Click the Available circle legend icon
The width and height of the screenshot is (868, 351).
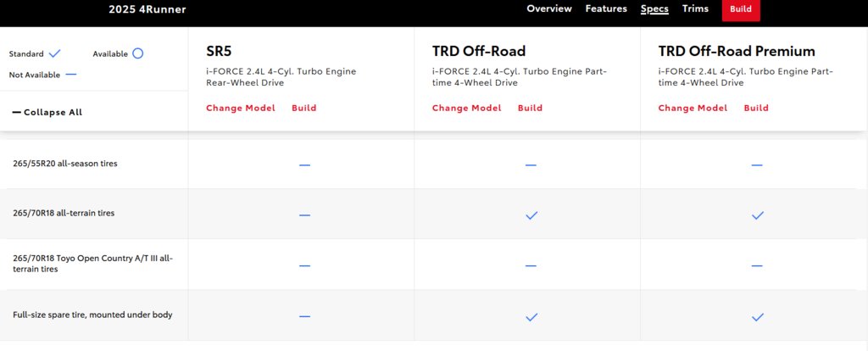[138, 53]
